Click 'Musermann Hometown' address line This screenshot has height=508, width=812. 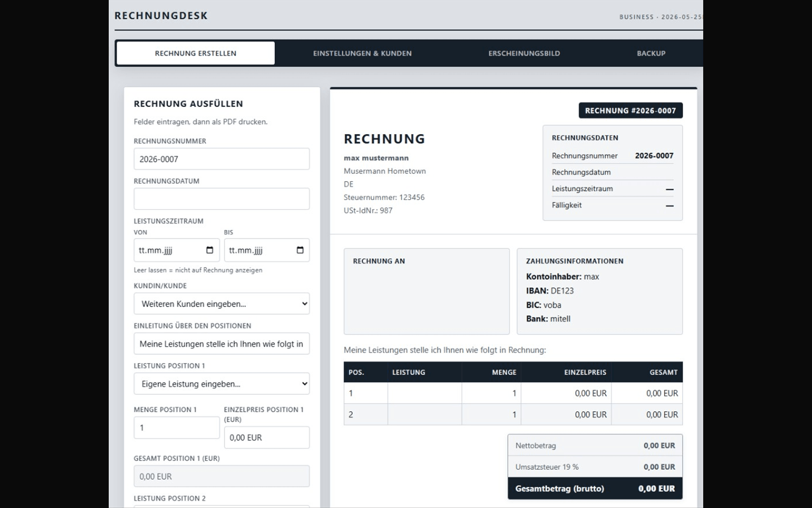pos(384,171)
